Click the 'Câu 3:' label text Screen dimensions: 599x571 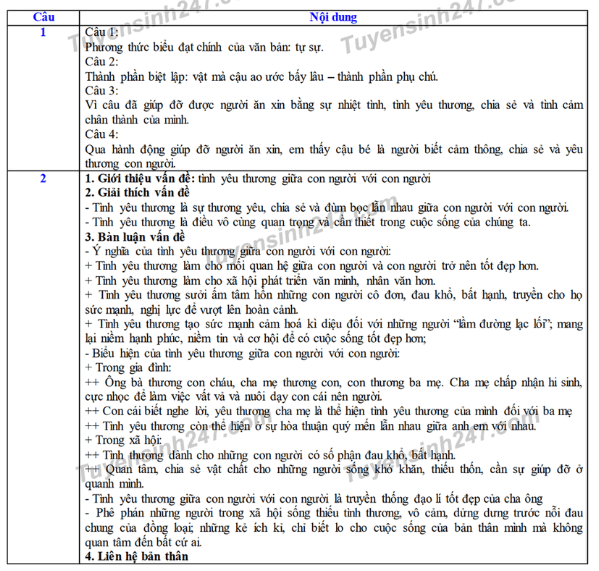(102, 91)
